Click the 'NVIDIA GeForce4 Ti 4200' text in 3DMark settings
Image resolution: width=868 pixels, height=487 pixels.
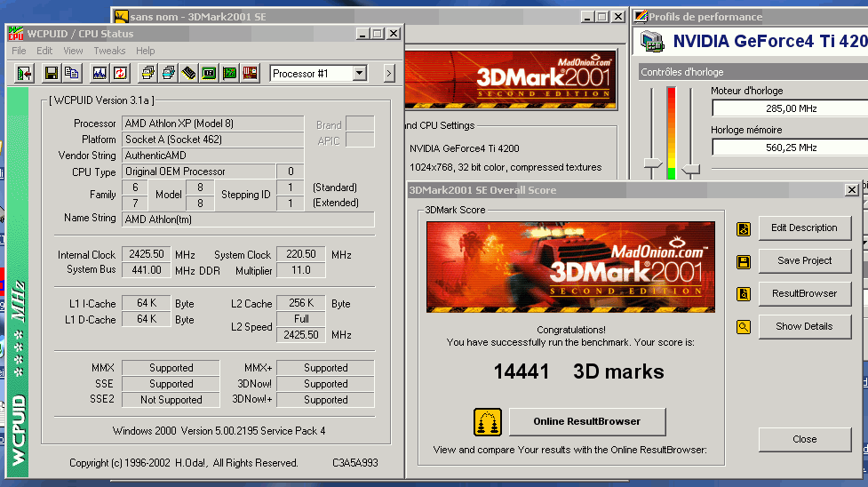click(465, 148)
